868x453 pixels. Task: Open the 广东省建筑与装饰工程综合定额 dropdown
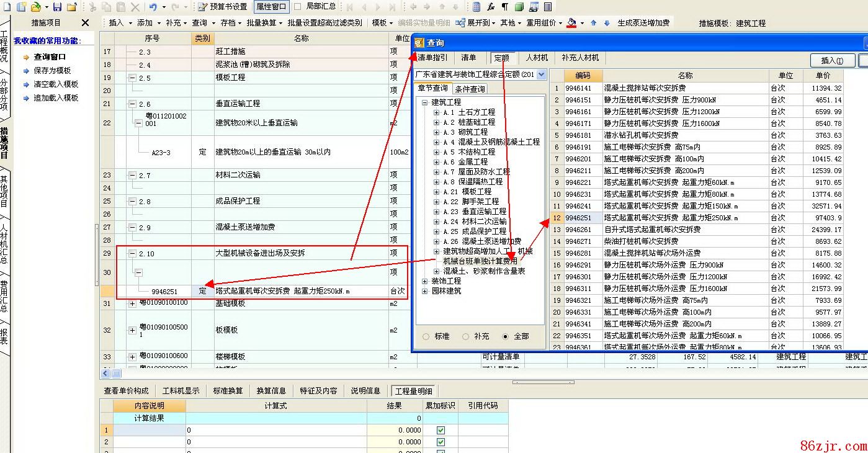[541, 74]
